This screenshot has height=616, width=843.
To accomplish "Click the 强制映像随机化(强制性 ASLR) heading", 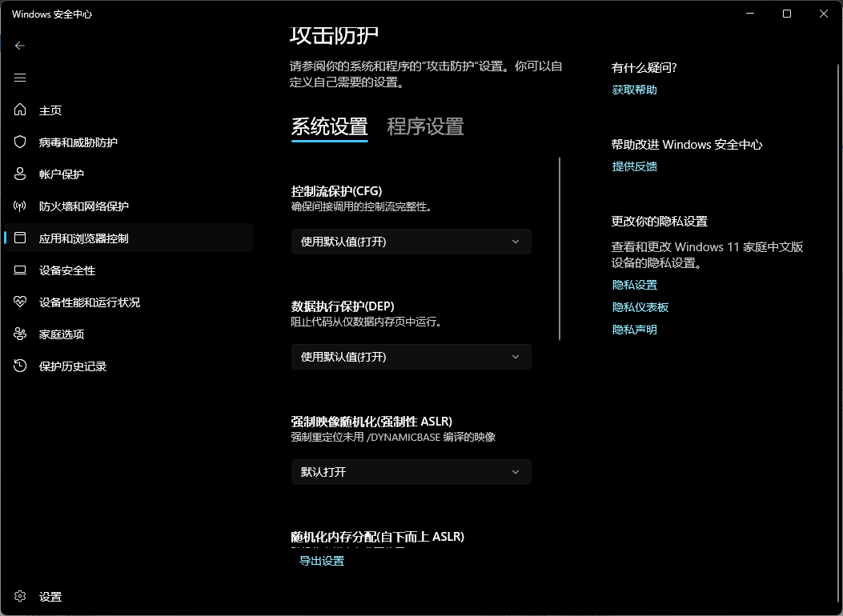I will coord(371,422).
